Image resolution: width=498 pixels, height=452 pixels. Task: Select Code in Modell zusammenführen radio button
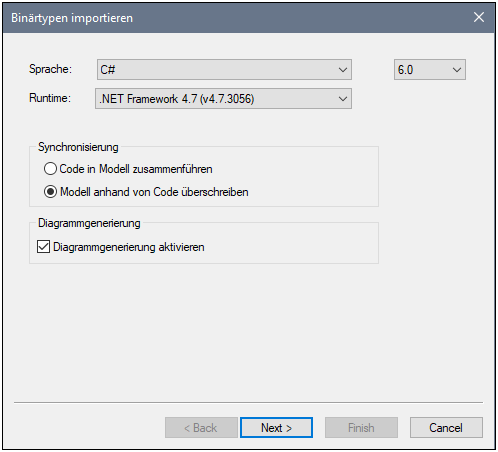(x=50, y=169)
